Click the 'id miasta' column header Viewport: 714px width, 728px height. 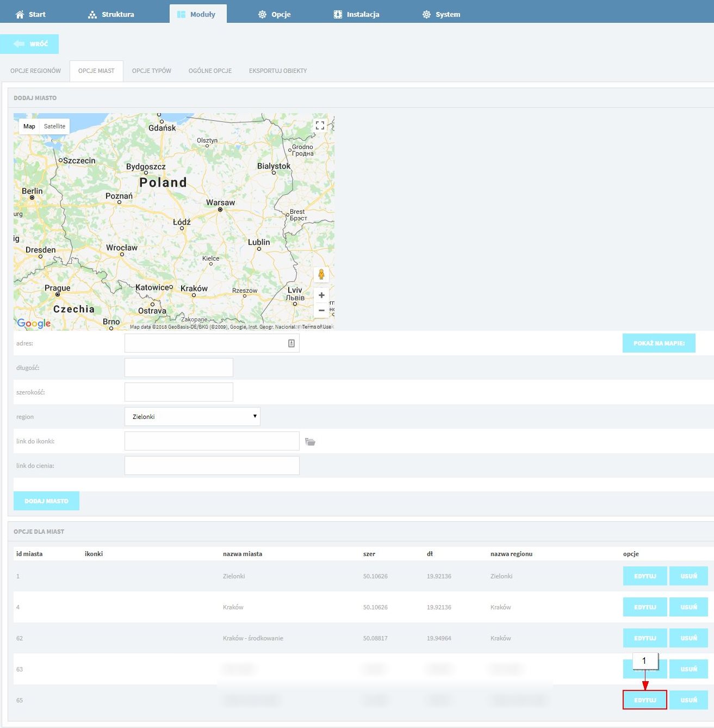[29, 554]
